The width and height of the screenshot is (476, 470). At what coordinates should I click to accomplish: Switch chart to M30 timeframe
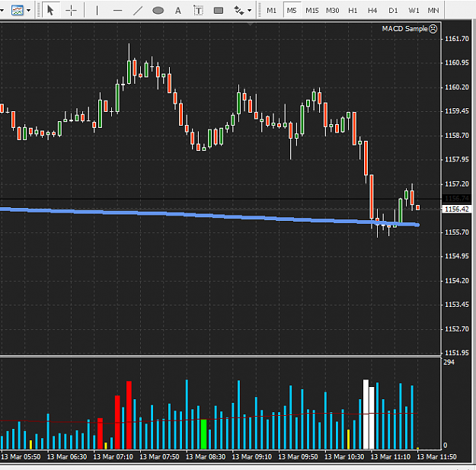click(x=332, y=11)
